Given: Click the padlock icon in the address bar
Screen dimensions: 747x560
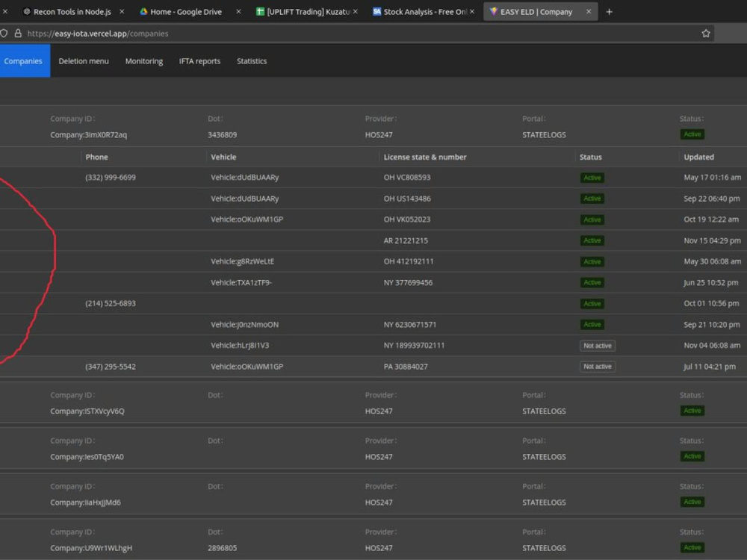Looking at the screenshot, I should pyautogui.click(x=16, y=33).
